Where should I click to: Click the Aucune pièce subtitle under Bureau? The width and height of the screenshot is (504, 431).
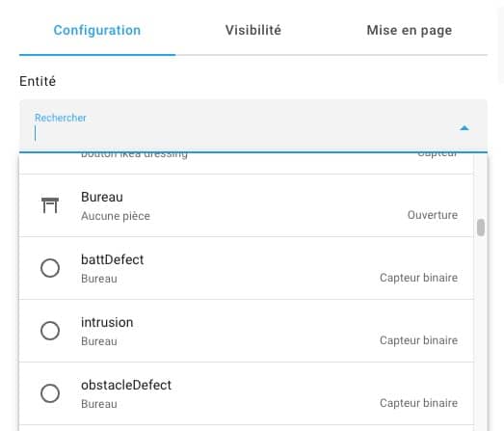(116, 216)
